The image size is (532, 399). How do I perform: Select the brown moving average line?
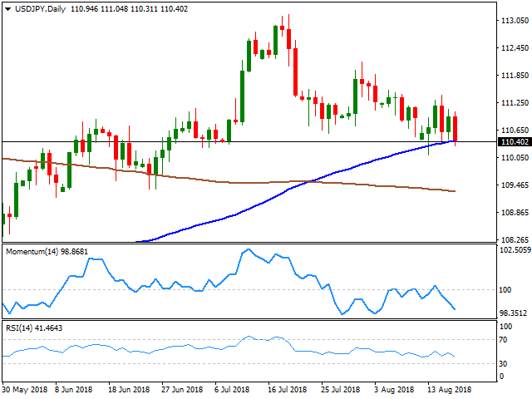click(231, 183)
